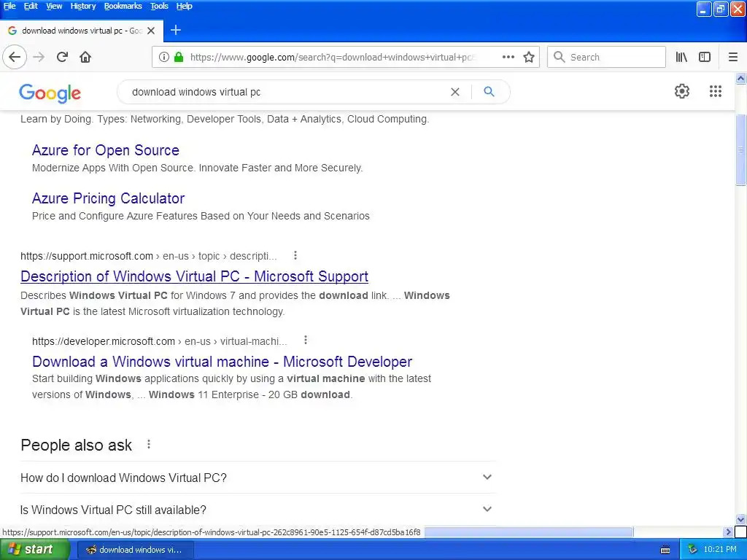Open the Bookmarks menu

(x=123, y=6)
